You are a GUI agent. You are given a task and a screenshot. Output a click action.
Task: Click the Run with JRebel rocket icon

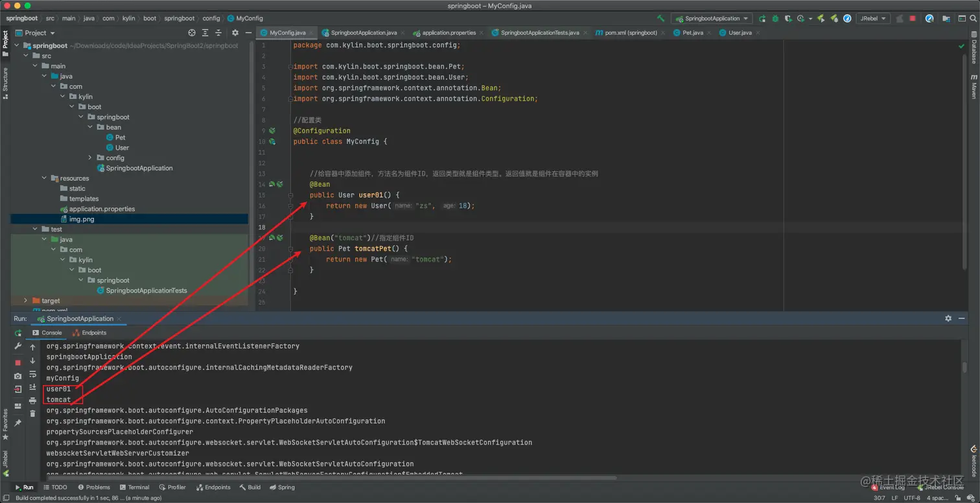pyautogui.click(x=821, y=19)
